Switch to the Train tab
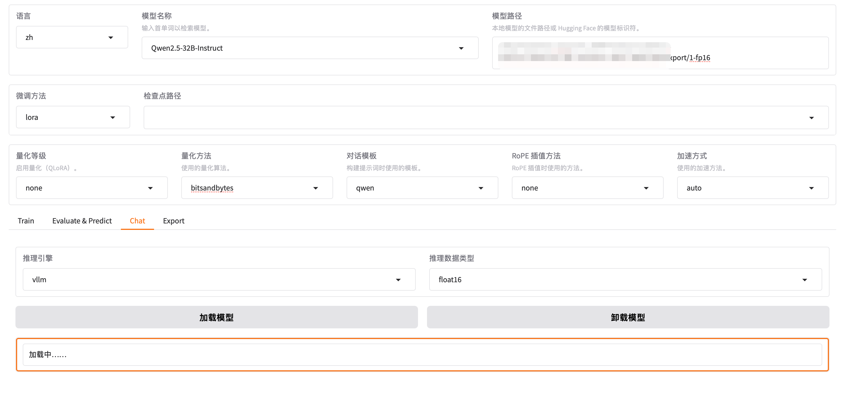 pyautogui.click(x=26, y=221)
